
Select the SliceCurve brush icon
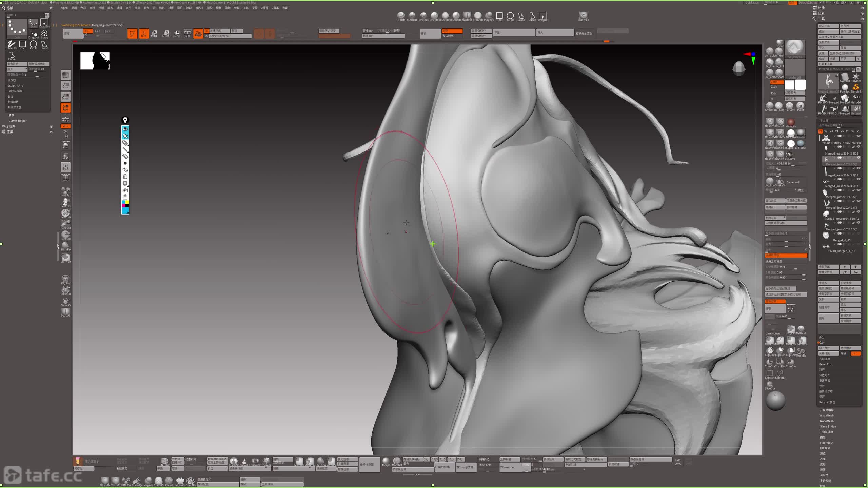(x=770, y=385)
